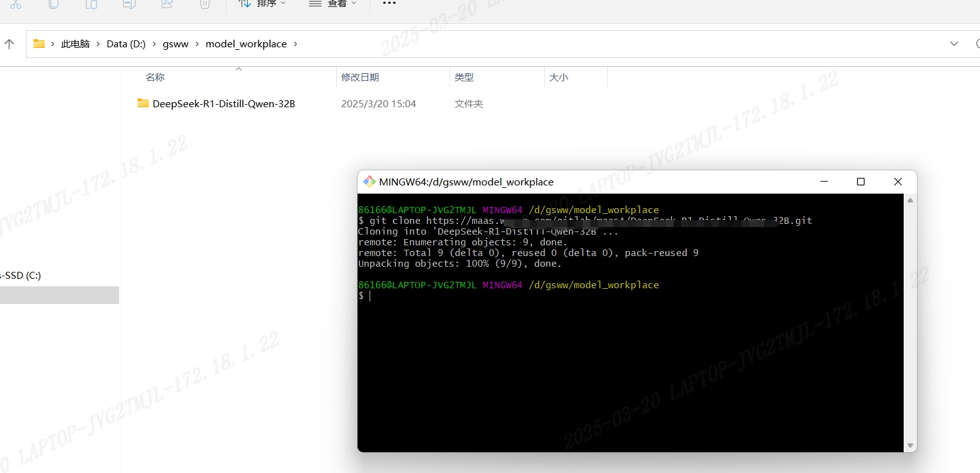The width and height of the screenshot is (980, 473).
Task: Select the DeepSeek-R1-Distill-Qwen-32B folder
Action: pos(224,103)
